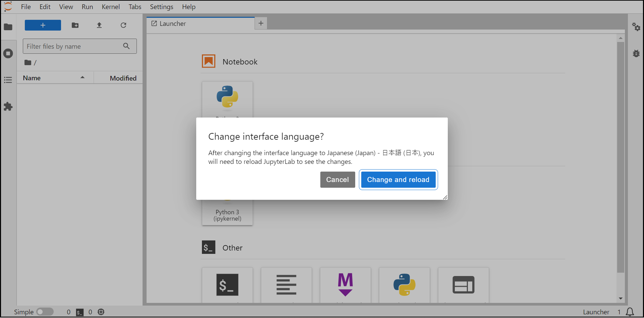The width and height of the screenshot is (644, 318).
Task: Click the blue New Launcher plus button
Action: coord(43,25)
